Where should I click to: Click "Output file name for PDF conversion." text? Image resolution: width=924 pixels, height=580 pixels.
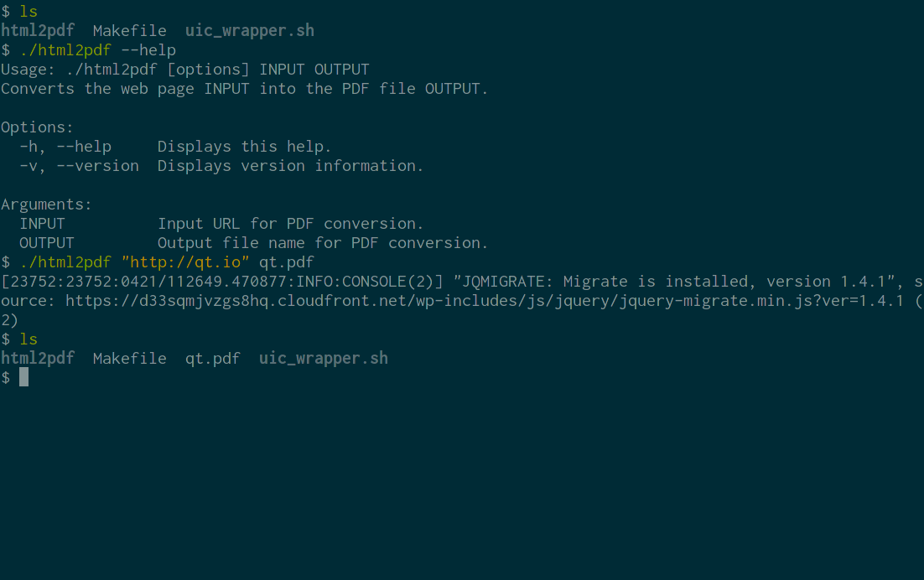[x=323, y=243]
